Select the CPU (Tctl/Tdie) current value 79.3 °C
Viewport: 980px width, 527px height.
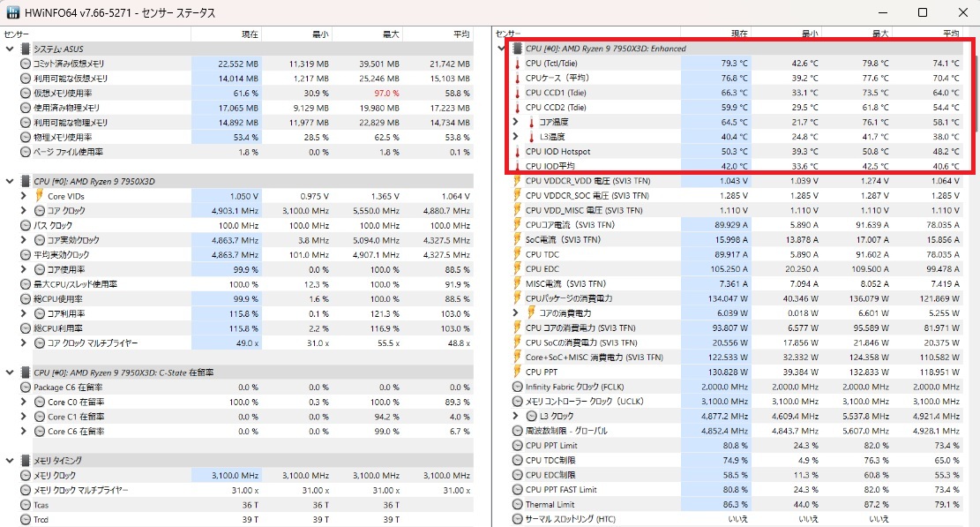click(734, 64)
